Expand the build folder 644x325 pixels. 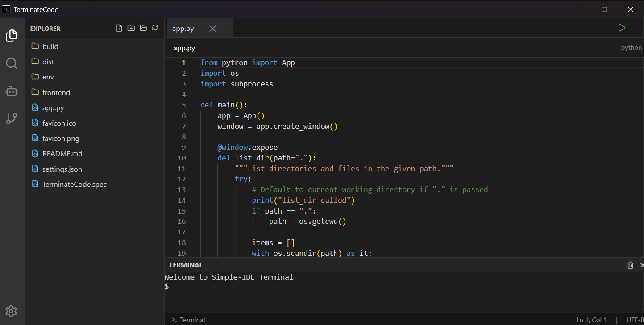[50, 46]
